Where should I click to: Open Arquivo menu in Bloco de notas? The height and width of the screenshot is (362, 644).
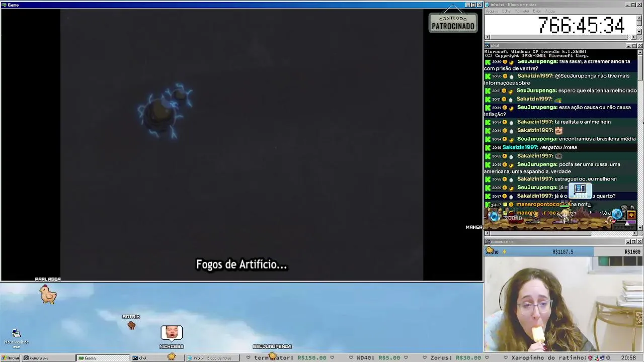point(492,11)
